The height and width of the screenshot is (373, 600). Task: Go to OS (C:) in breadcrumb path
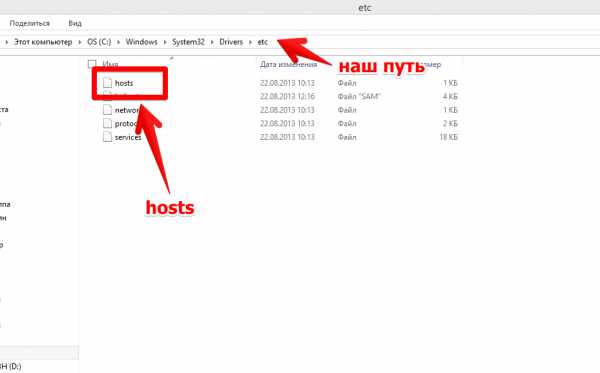(x=99, y=42)
